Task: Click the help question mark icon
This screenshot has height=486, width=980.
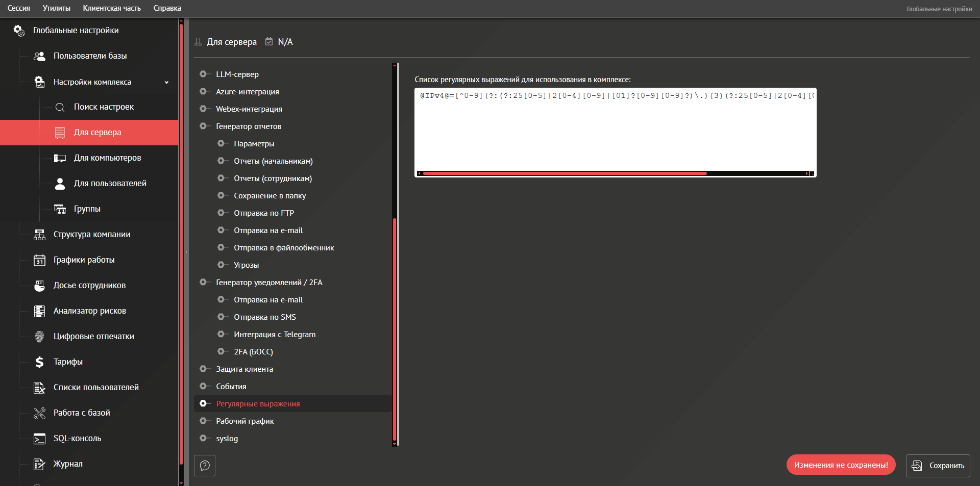Action: [205, 466]
